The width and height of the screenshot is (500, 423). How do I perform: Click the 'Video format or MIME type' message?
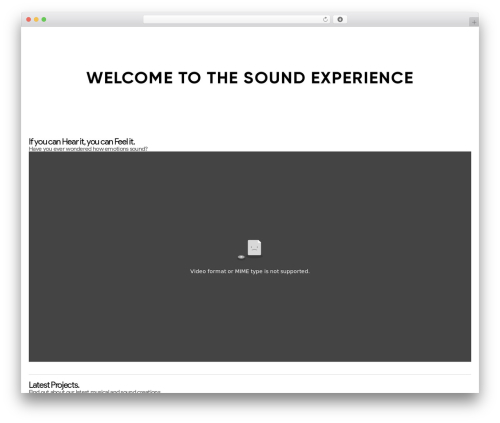250,271
